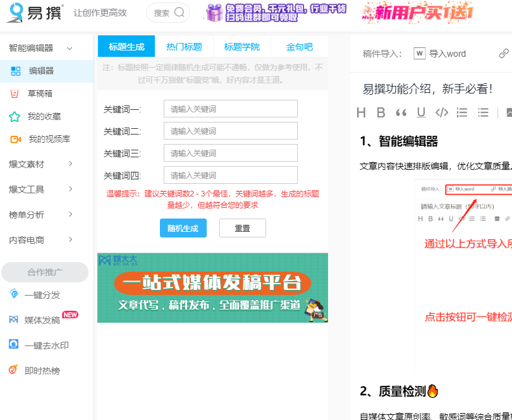Click the NEW badge on 媒体发稿
Viewport: 512px width, 420px height.
[x=70, y=315]
